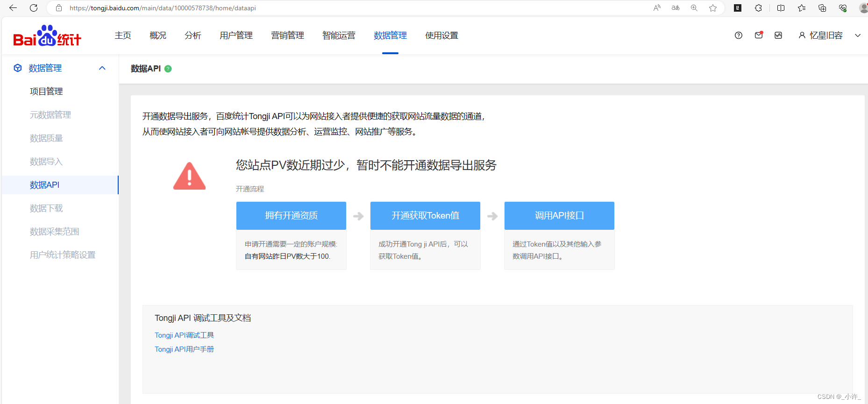Click the 数据管理 sidebar section title
Viewport: 868px width, 404px height.
coord(45,68)
